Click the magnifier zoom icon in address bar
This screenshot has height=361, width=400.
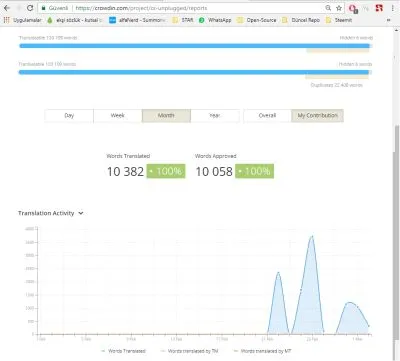click(x=328, y=8)
